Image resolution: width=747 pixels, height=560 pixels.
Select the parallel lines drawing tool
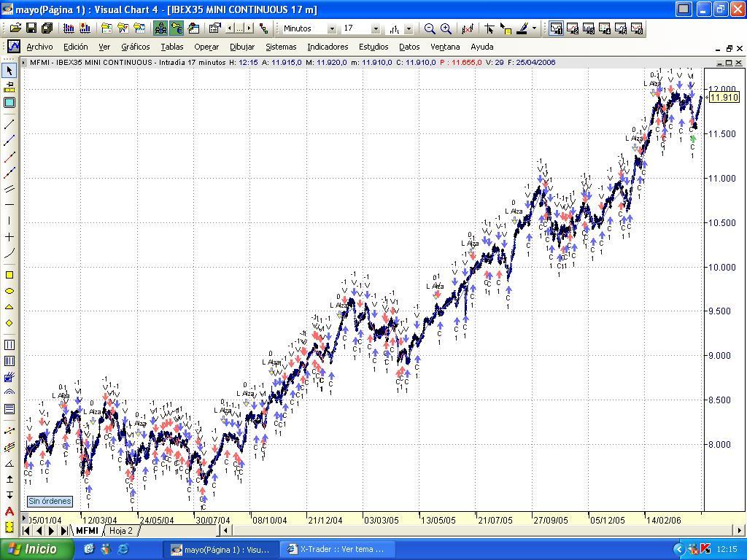pyautogui.click(x=9, y=189)
